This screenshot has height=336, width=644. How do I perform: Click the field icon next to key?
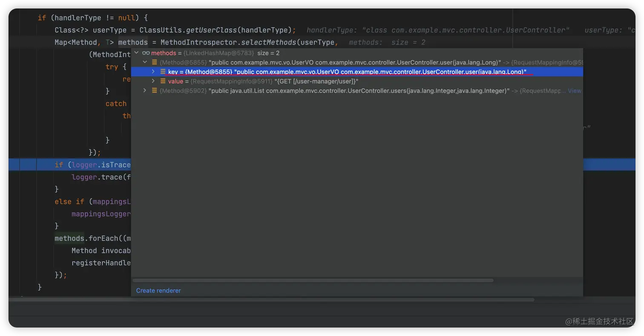[x=163, y=72]
